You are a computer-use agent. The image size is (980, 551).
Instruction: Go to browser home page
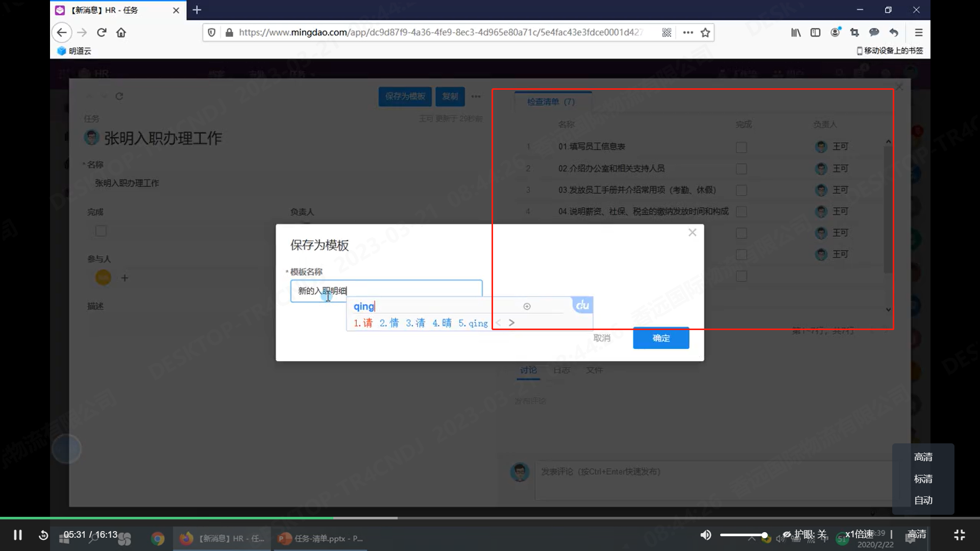coord(121,33)
